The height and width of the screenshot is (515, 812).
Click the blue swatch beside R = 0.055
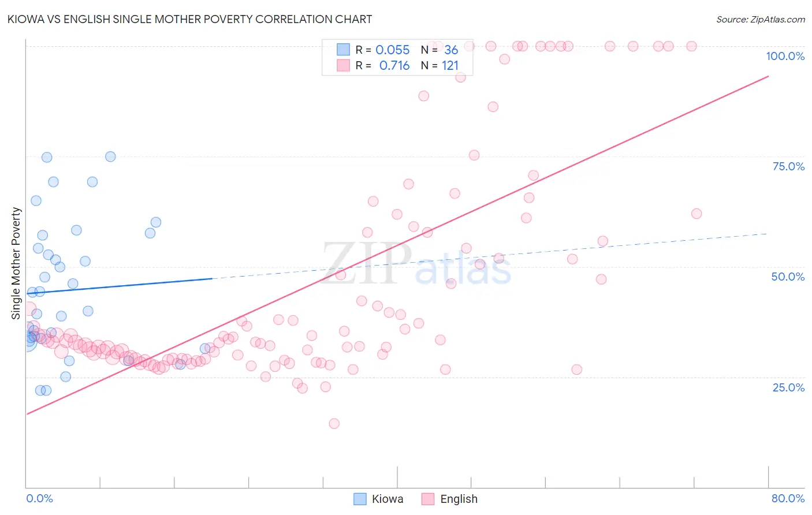coord(344,50)
